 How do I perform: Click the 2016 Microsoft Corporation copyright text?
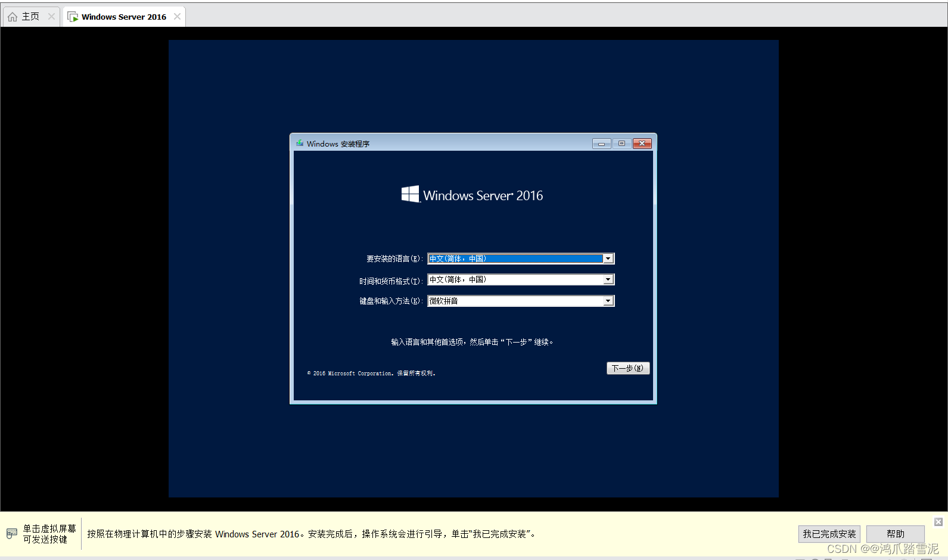point(371,374)
